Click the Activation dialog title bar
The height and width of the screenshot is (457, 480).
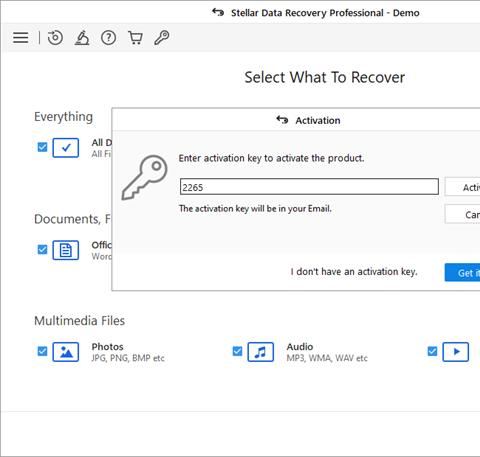(296, 120)
